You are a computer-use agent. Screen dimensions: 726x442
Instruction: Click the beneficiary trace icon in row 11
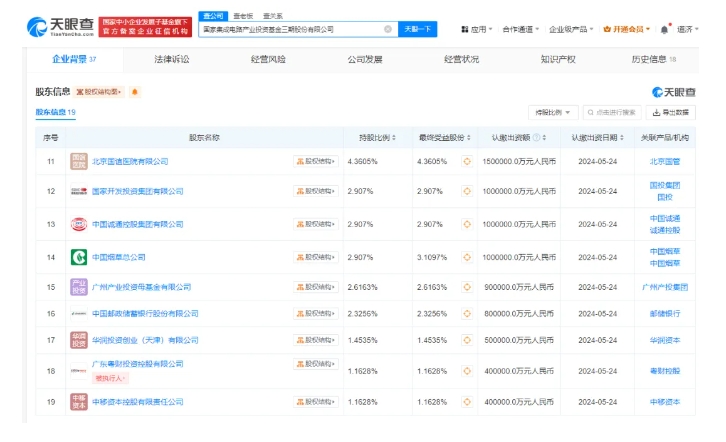(x=467, y=162)
